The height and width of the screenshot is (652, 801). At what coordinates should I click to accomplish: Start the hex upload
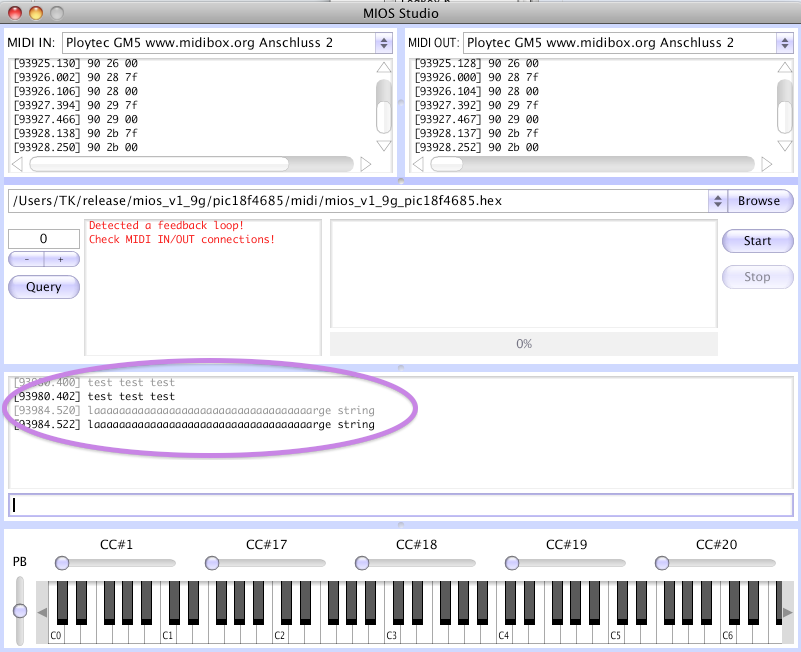point(758,241)
